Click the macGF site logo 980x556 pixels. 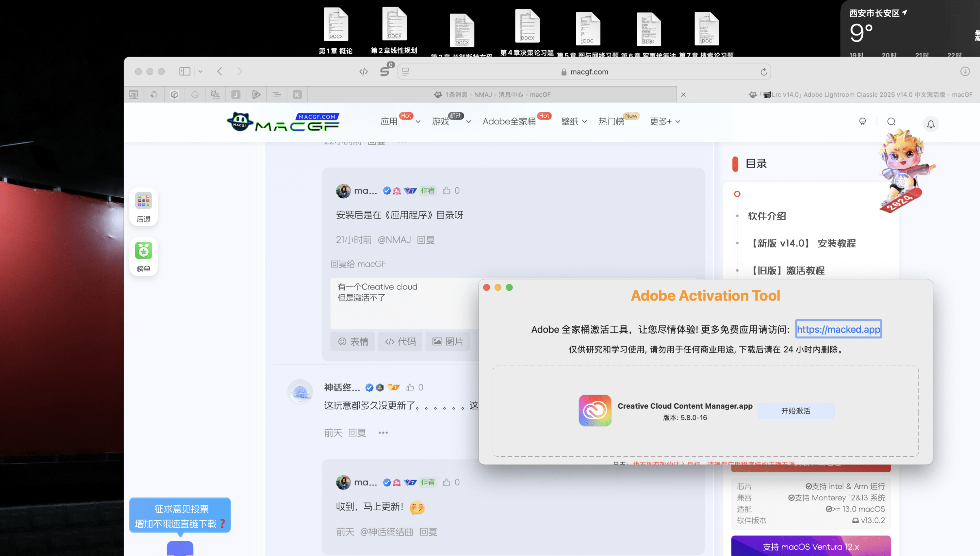pyautogui.click(x=283, y=122)
